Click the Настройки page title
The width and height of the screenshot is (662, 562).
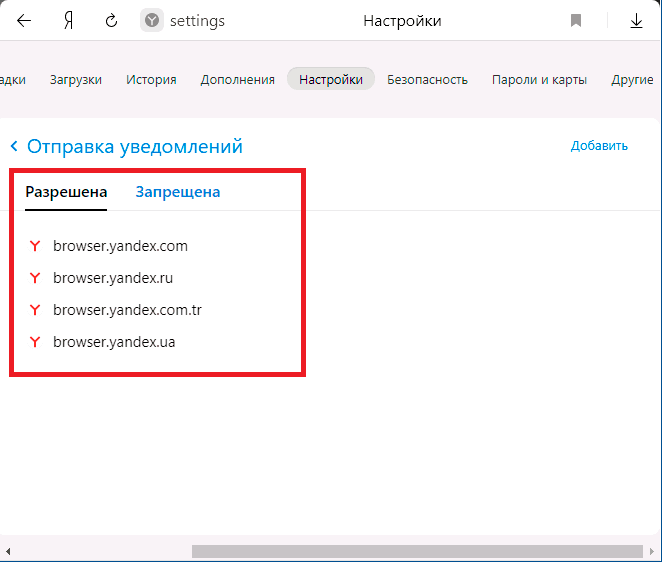(402, 21)
